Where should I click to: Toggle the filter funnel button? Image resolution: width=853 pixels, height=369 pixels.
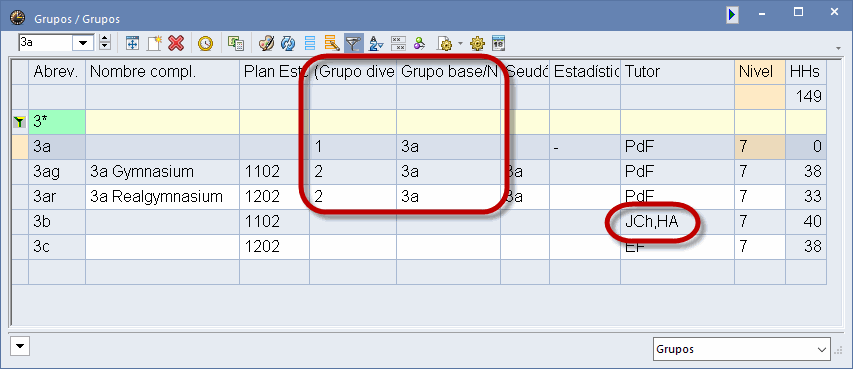click(354, 43)
